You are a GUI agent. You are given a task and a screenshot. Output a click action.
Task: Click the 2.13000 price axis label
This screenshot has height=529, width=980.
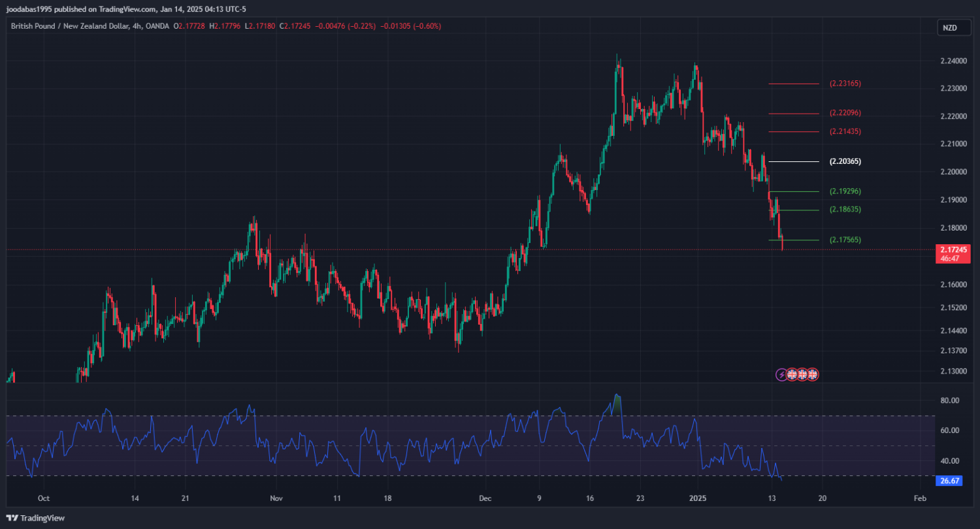[953, 371]
